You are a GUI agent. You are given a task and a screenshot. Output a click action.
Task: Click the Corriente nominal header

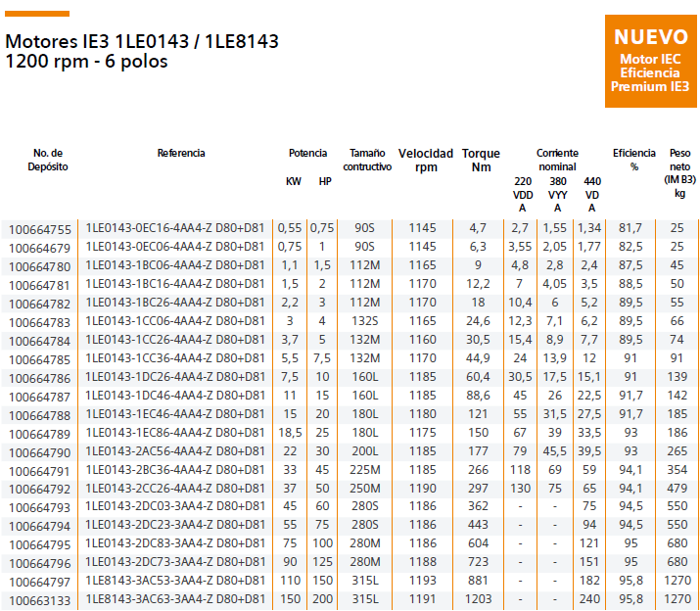pyautogui.click(x=557, y=160)
